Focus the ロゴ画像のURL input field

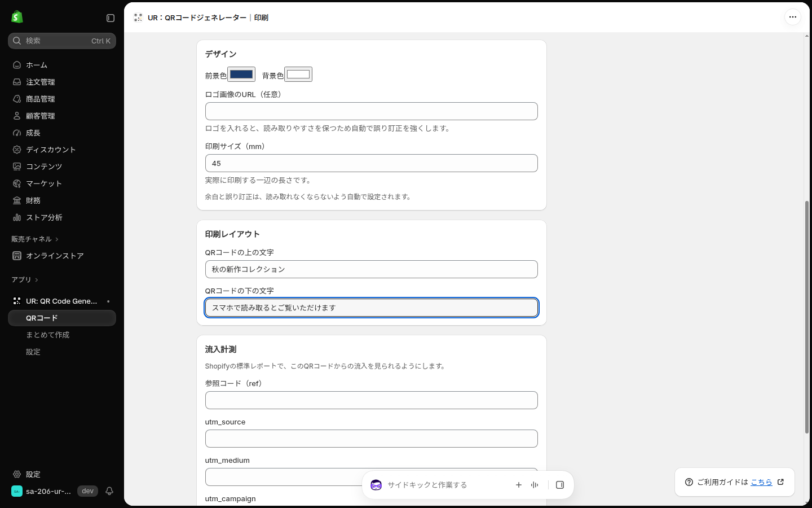[x=372, y=111]
